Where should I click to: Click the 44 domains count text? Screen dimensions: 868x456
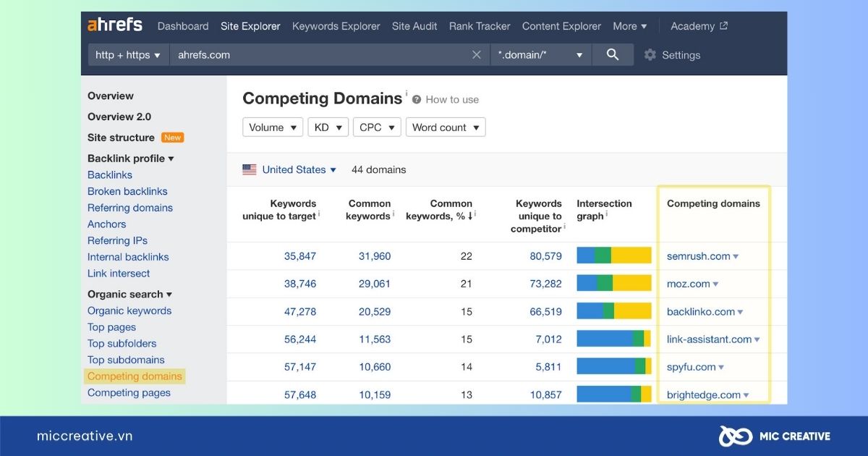coord(379,170)
